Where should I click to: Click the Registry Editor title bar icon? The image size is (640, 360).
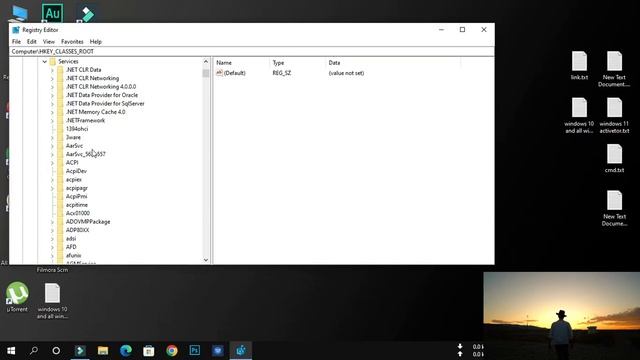pos(16,30)
